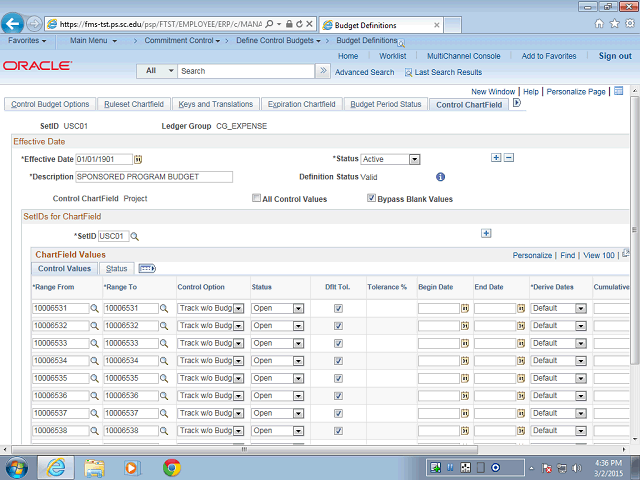Click the Definition Status info icon
Screen dimensions: 640x480
click(x=440, y=177)
